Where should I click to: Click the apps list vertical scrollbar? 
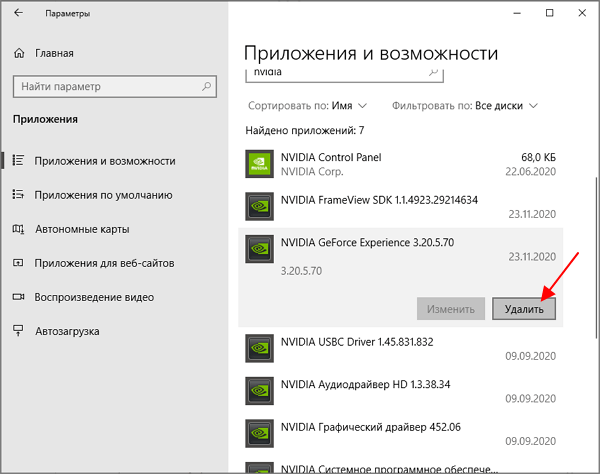point(597,257)
